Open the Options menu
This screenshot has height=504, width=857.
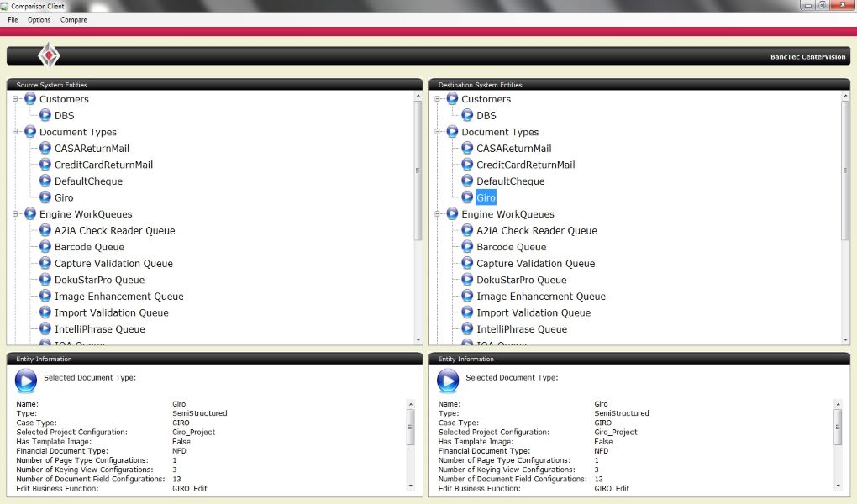pos(39,19)
